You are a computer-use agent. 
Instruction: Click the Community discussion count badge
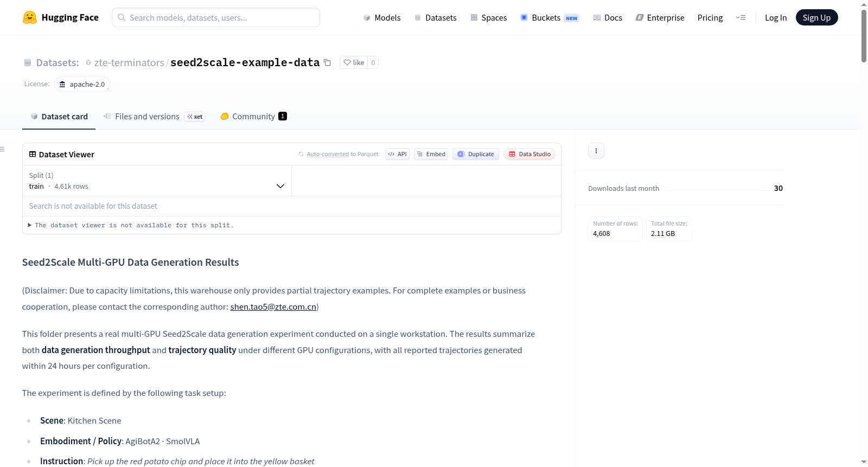(x=283, y=116)
